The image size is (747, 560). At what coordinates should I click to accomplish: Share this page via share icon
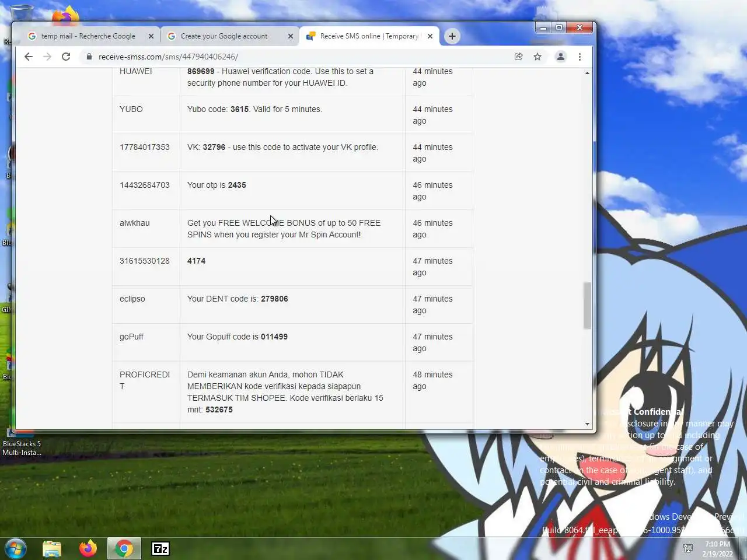click(x=518, y=57)
